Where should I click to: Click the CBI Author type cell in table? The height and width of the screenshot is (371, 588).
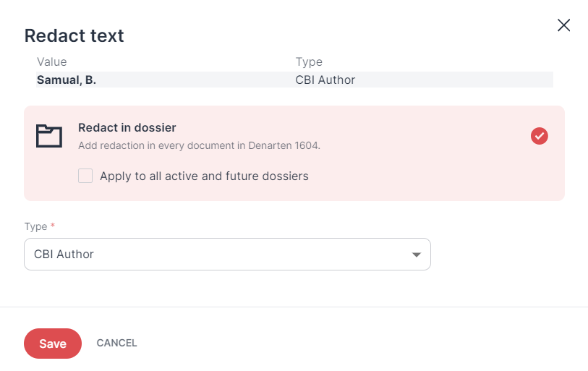pyautogui.click(x=325, y=80)
